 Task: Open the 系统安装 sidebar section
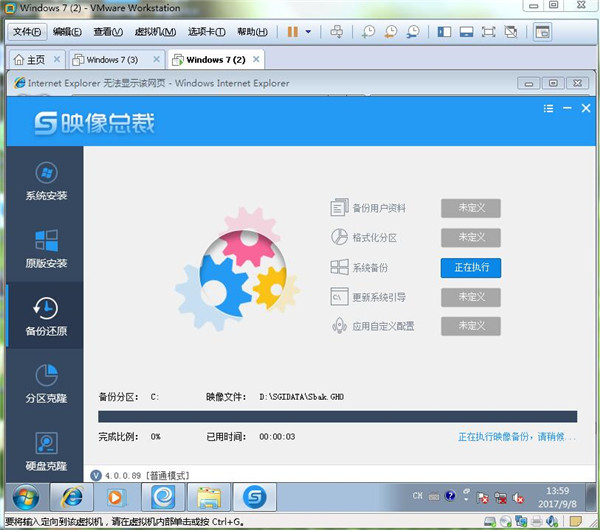pos(46,181)
